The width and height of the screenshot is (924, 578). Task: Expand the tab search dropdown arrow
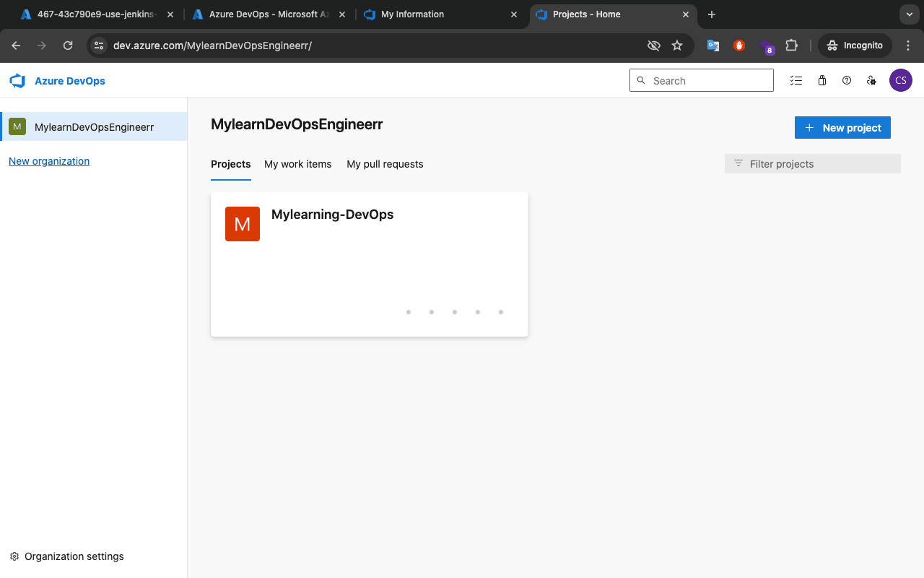908,14
